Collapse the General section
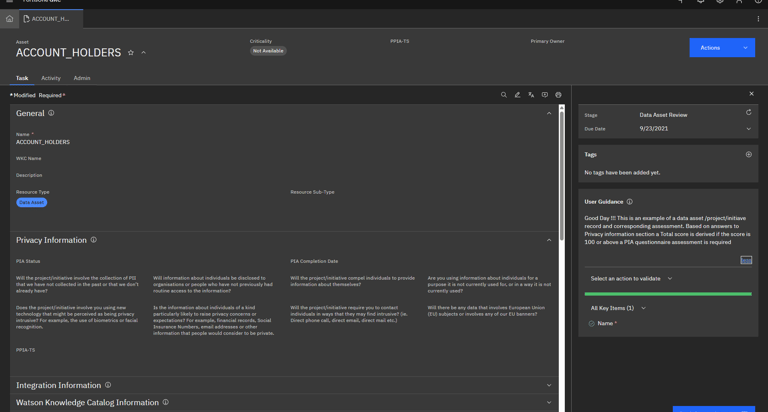 [549, 113]
